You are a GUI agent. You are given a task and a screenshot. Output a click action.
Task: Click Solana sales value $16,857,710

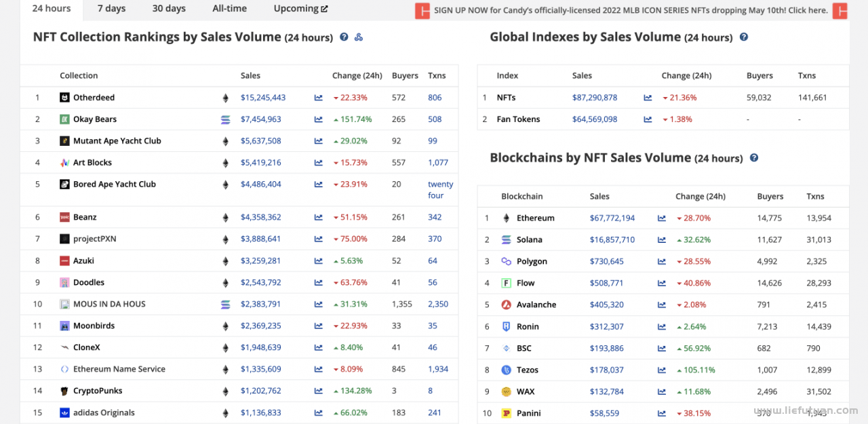point(612,240)
